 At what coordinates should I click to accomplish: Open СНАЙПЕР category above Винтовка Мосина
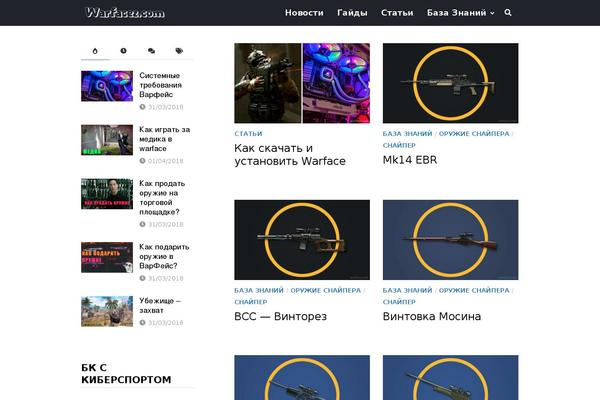(399, 302)
